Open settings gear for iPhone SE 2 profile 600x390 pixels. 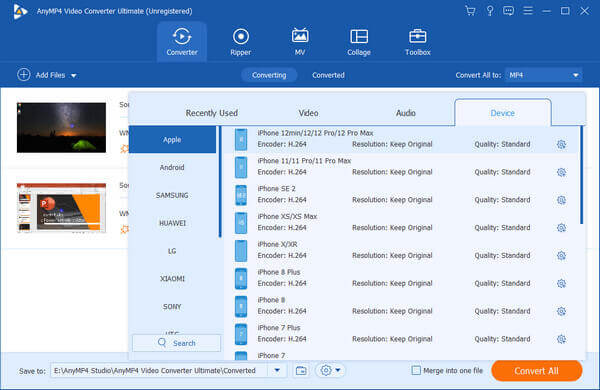click(561, 200)
